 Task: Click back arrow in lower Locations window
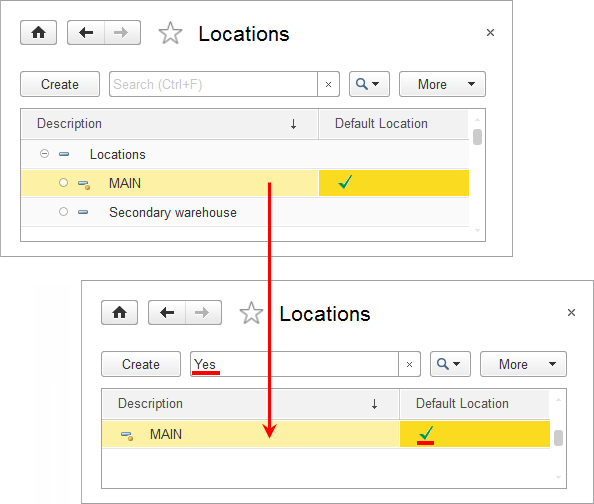(167, 313)
